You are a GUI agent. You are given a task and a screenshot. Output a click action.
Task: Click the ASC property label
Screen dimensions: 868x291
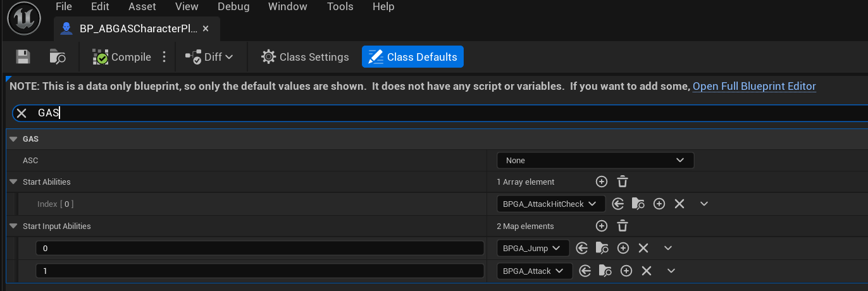30,161
